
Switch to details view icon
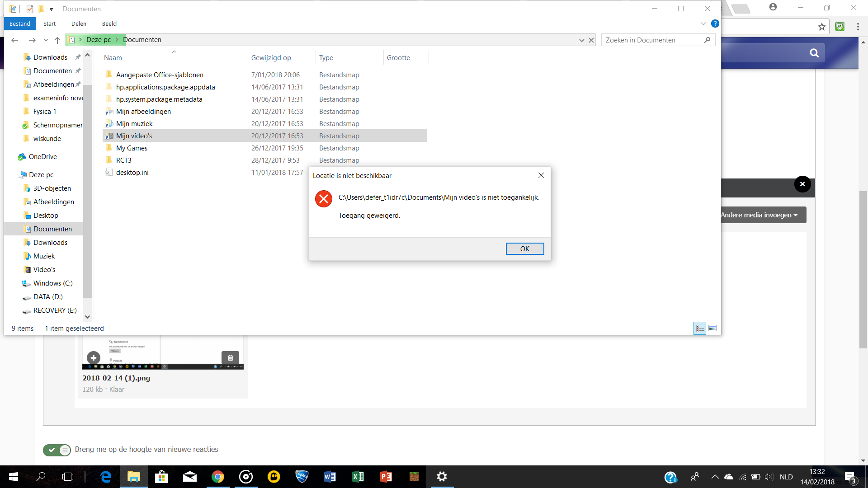click(x=700, y=328)
